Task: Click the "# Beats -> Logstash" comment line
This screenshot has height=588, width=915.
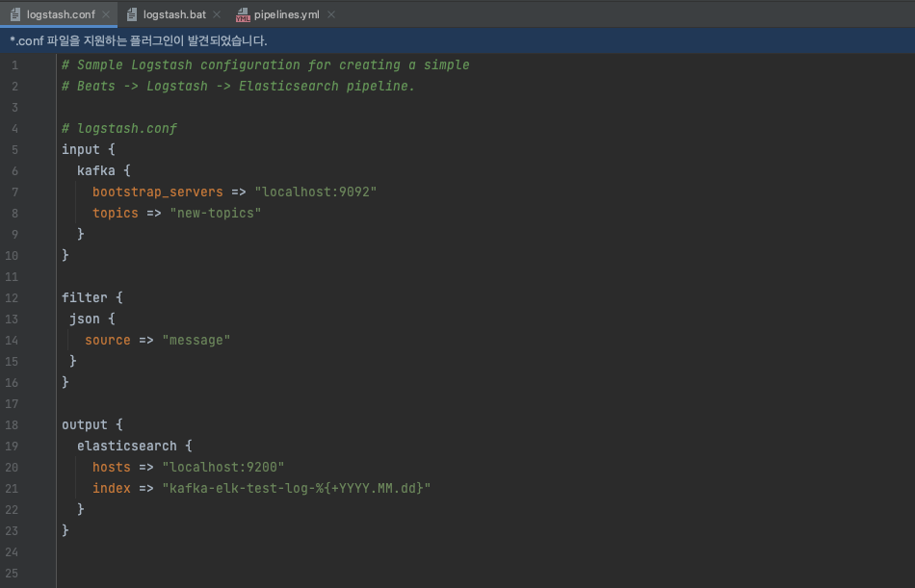Action: click(238, 86)
